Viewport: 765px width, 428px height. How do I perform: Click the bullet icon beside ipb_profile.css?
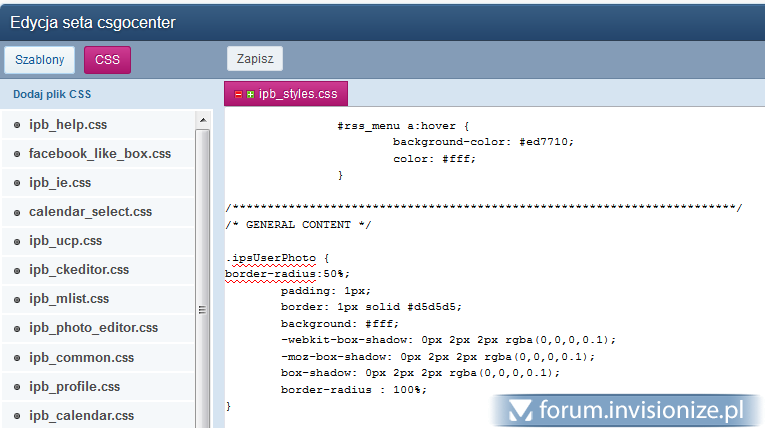tap(17, 386)
